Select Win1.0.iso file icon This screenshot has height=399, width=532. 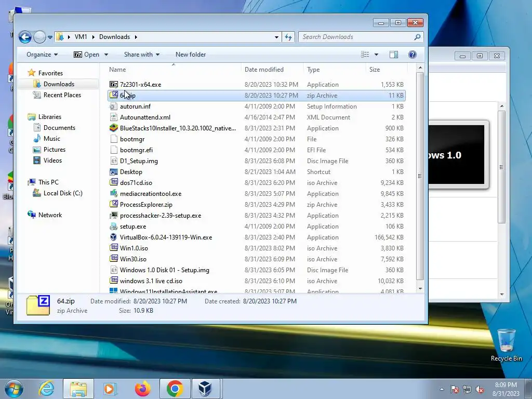tap(114, 248)
